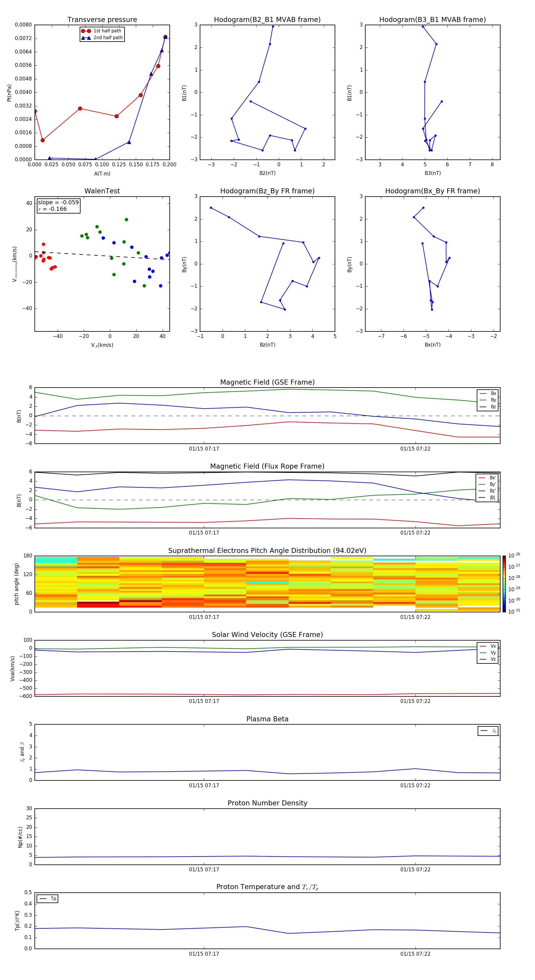Viewport: 535px width, 980px height.
Task: Click the '1st half path' legend entry
Action: 102,31
